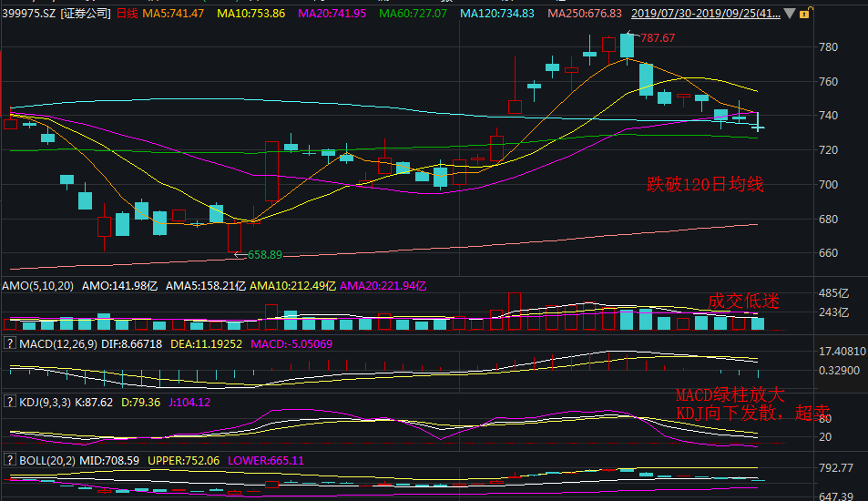Click the MA5:741.47 indicator label

(x=173, y=14)
